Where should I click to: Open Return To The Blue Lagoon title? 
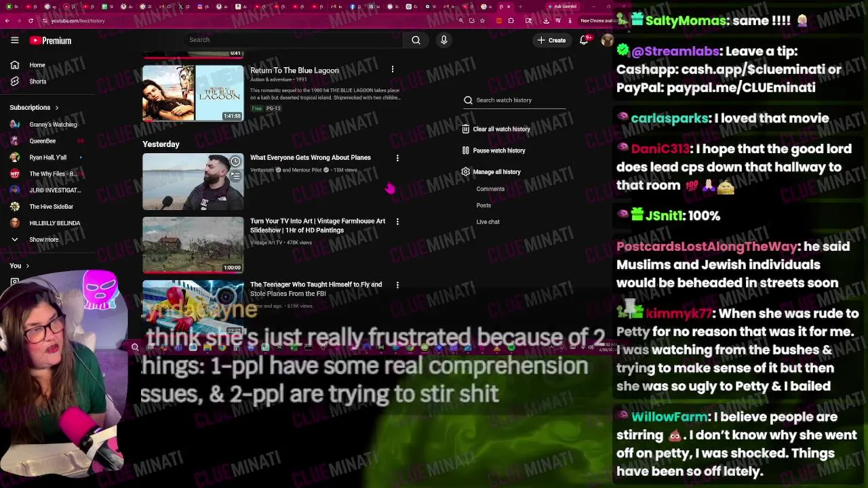pos(294,70)
